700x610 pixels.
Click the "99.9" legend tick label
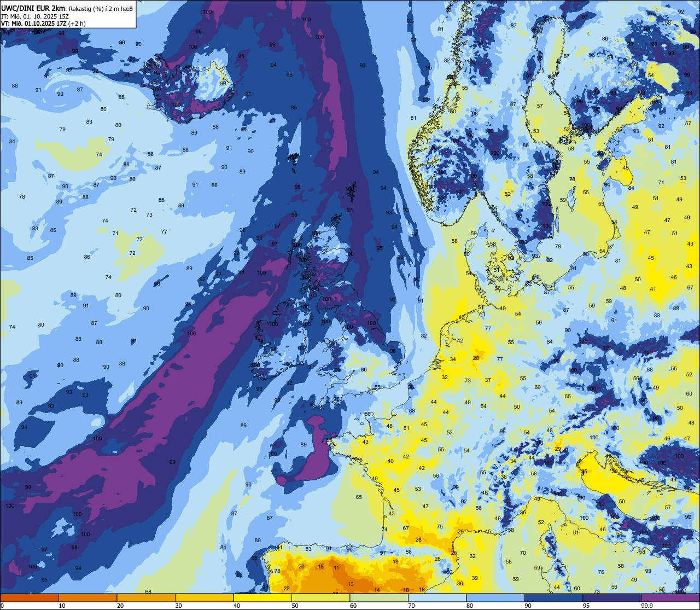tap(647, 606)
